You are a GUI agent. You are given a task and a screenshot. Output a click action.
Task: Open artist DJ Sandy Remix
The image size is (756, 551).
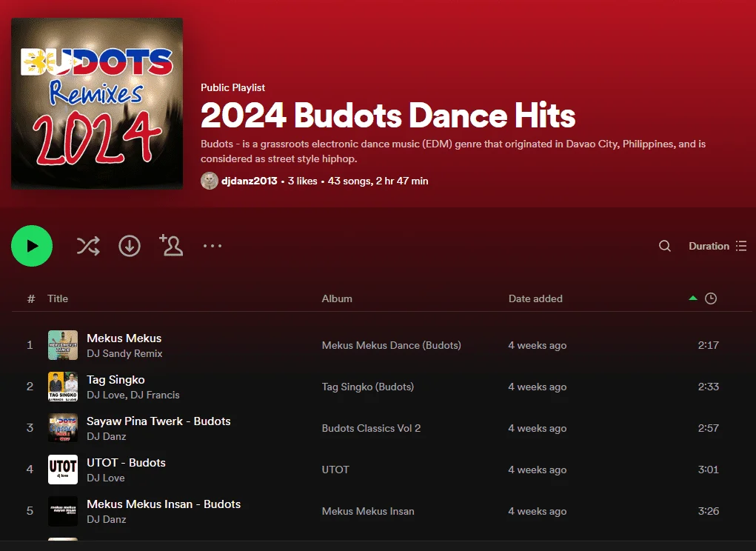124,353
